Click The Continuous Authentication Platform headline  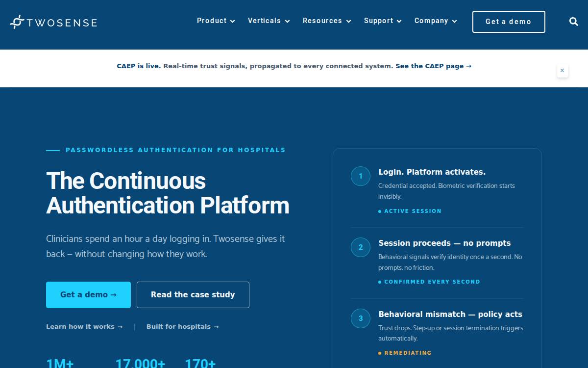point(168,193)
